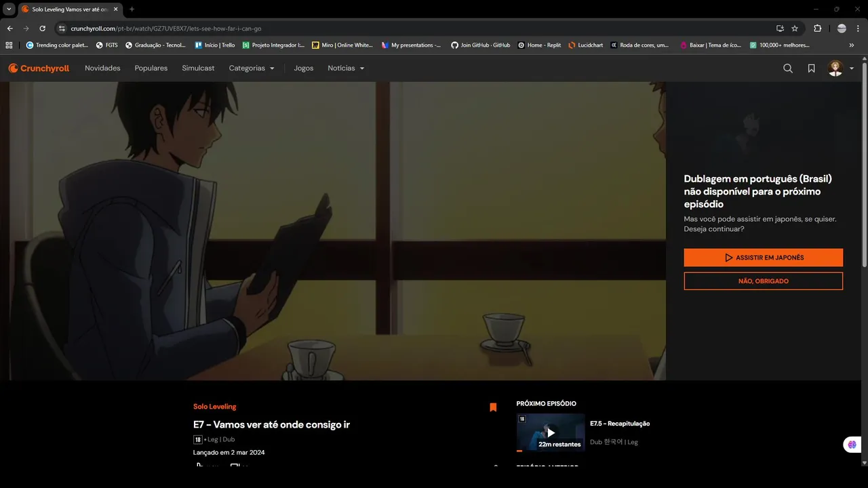Click the install app icon in address bar

pyautogui.click(x=780, y=28)
